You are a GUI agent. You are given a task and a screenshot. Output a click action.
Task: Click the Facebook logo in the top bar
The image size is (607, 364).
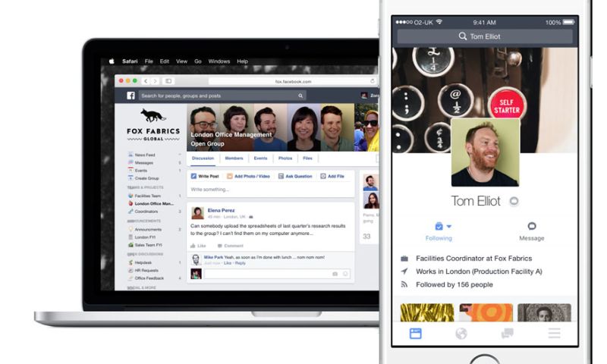click(x=131, y=96)
